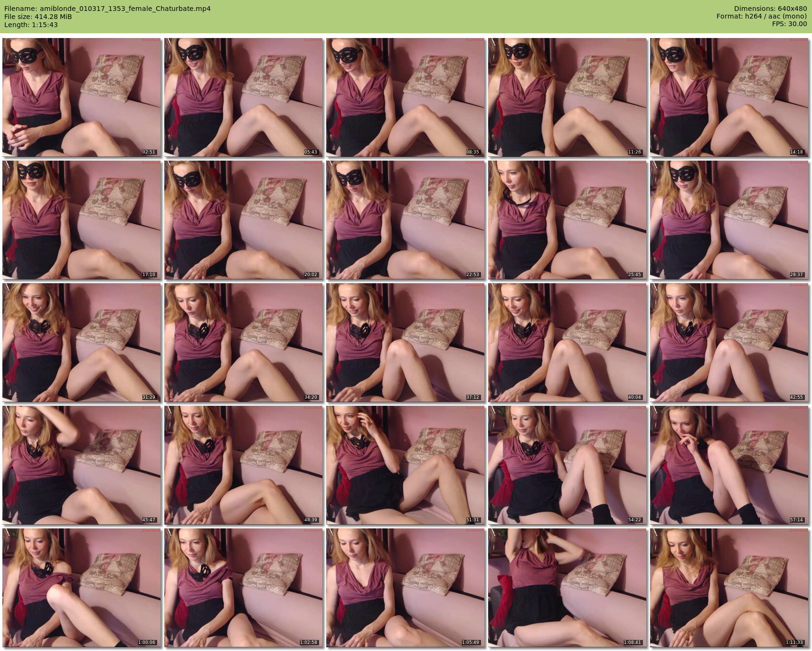
Task: Click the thumbnail timestamped 14:18
Action: click(729, 97)
